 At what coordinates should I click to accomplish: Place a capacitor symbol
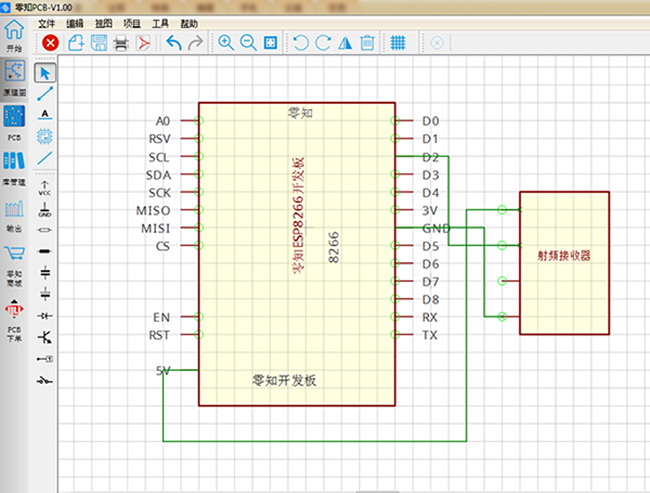coord(45,273)
